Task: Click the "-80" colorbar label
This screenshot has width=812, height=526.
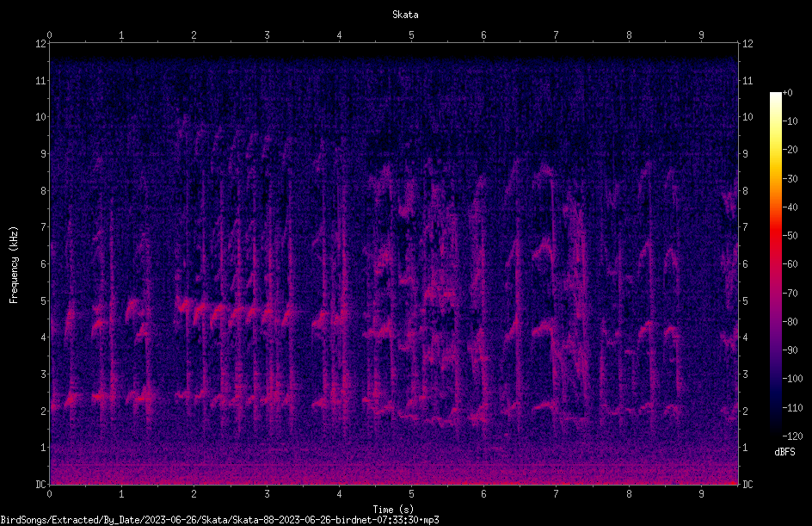Action: pyautogui.click(x=790, y=322)
